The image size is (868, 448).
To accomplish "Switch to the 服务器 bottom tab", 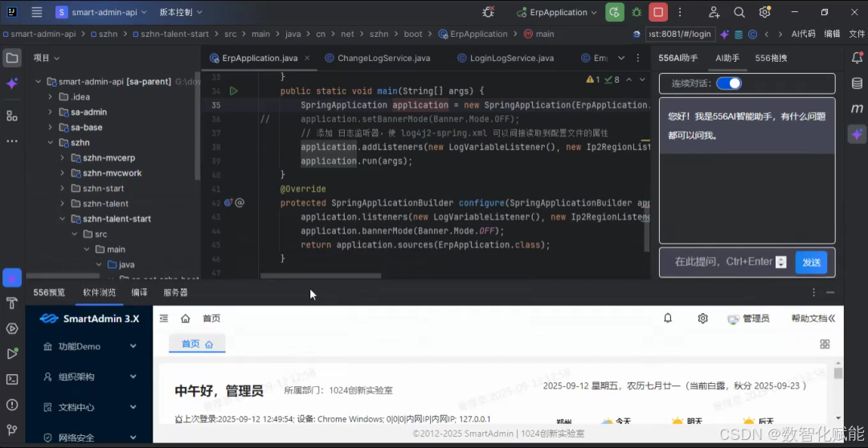I will point(175,292).
